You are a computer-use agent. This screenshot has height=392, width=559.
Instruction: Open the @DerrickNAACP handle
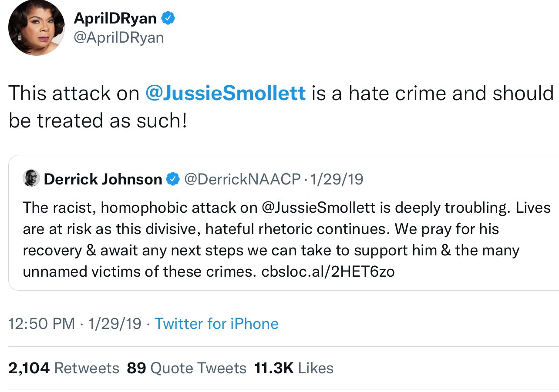(242, 179)
